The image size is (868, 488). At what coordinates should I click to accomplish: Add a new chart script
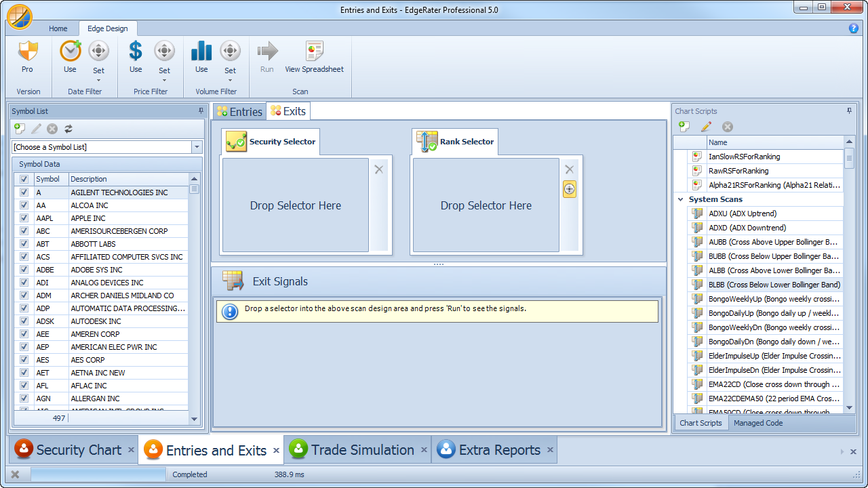[x=684, y=127]
